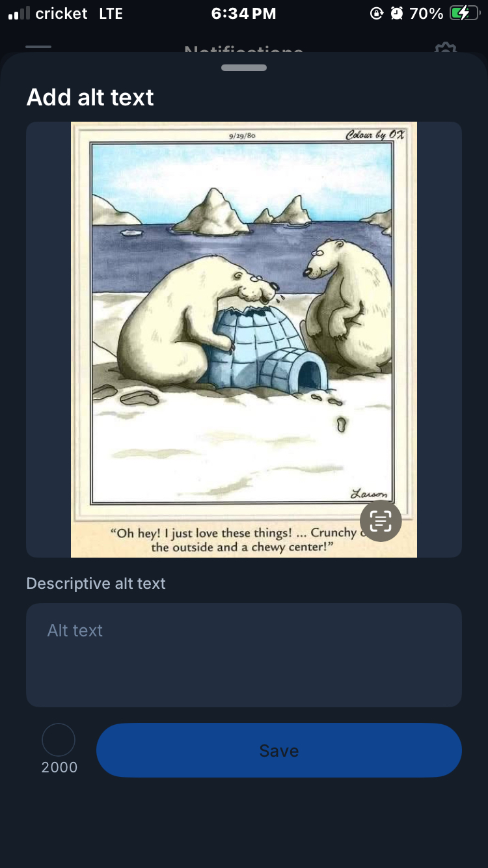
Task: Save the alt text
Action: pos(279,750)
